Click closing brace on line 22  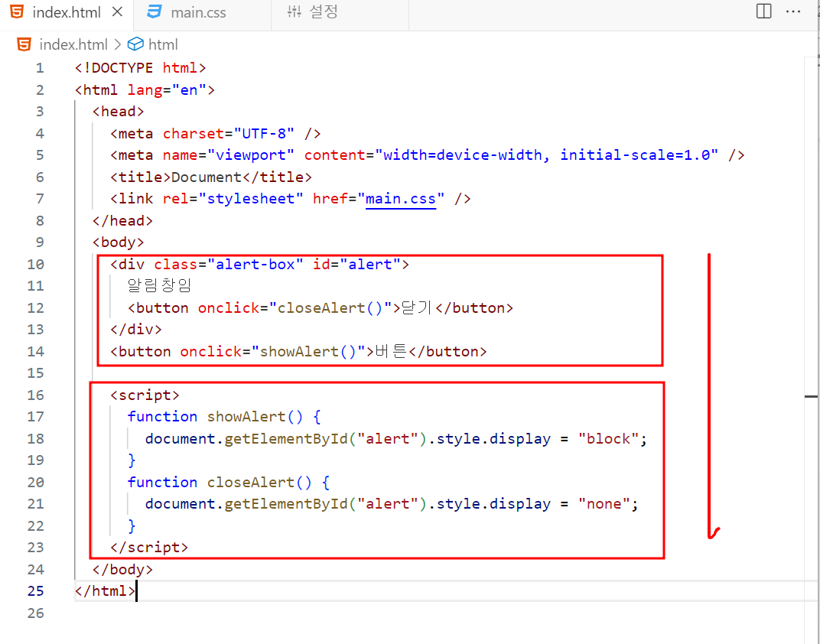tap(132, 525)
